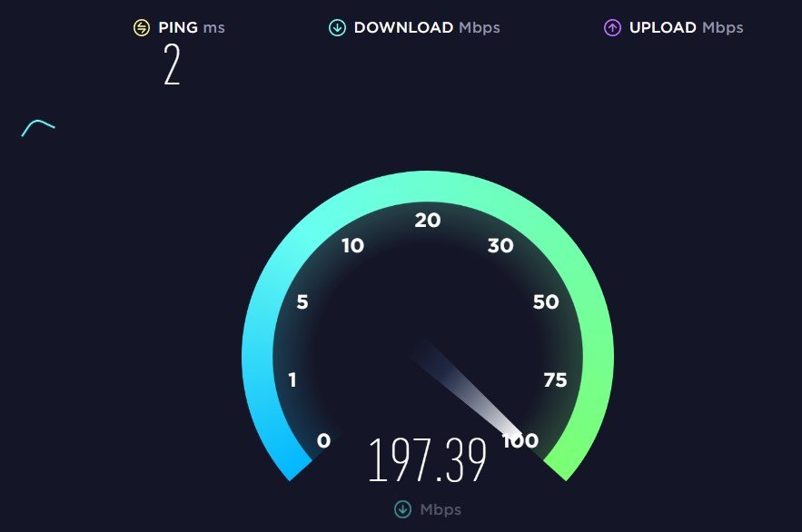Click the PING ms label
802x532 pixels.
coord(192,27)
